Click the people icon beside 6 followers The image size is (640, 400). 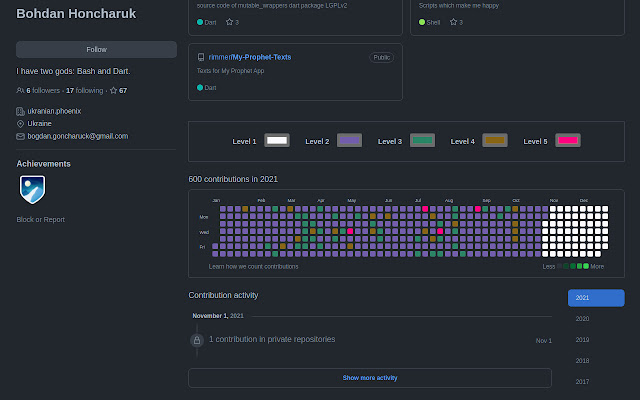coord(21,91)
